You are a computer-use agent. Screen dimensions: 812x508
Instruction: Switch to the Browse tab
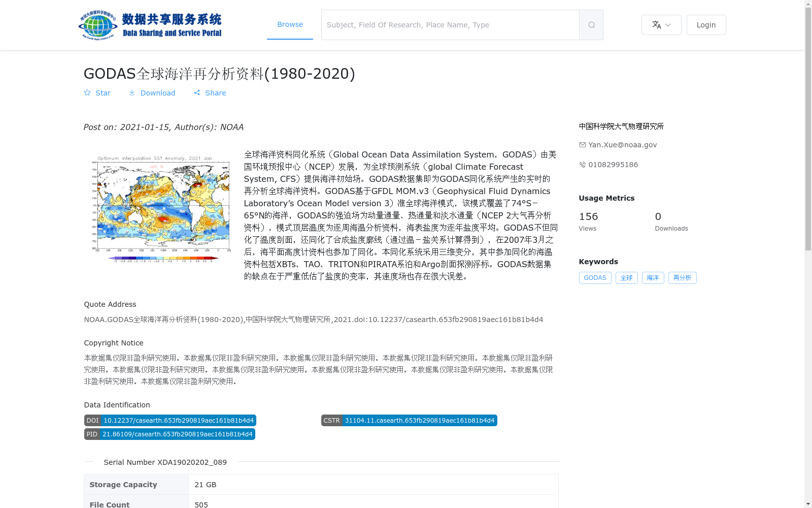(x=290, y=24)
